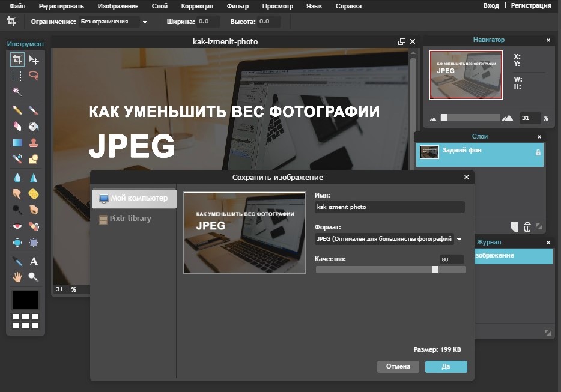Open the Формат JPEG dropdown

click(459, 240)
